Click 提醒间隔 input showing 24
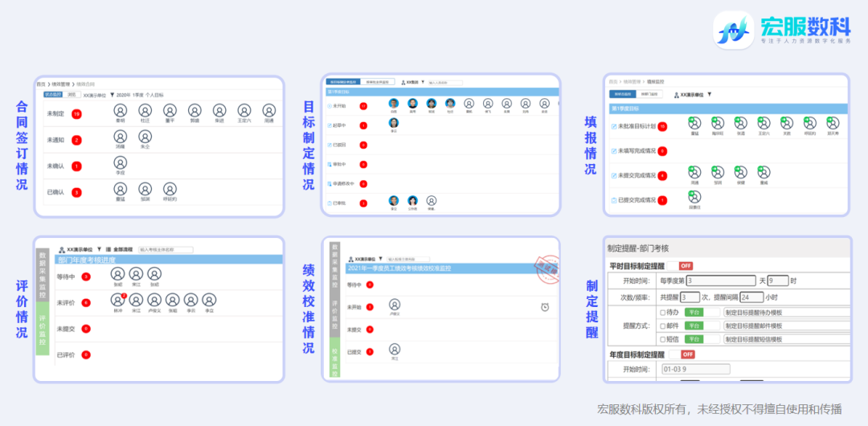The height and width of the screenshot is (426, 868). pos(751,297)
